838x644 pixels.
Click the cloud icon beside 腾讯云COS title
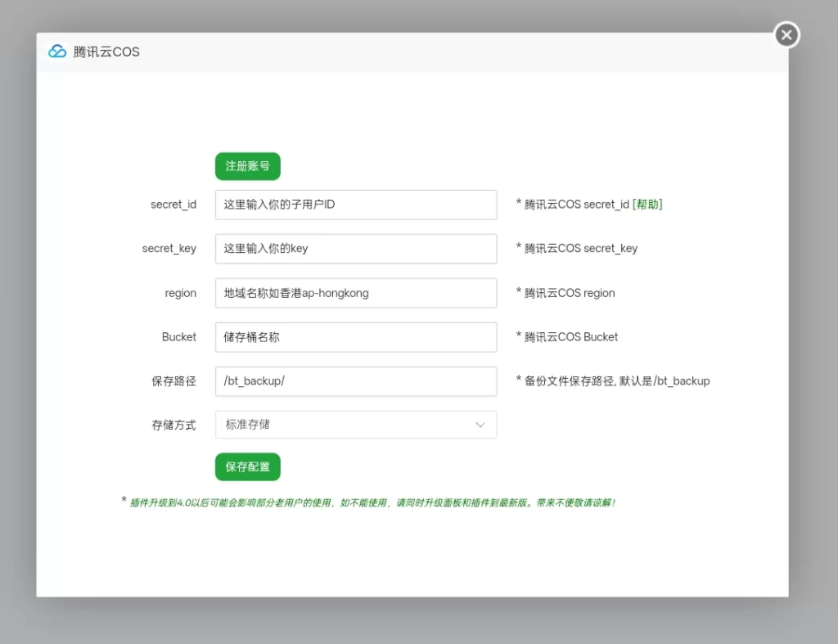point(56,51)
